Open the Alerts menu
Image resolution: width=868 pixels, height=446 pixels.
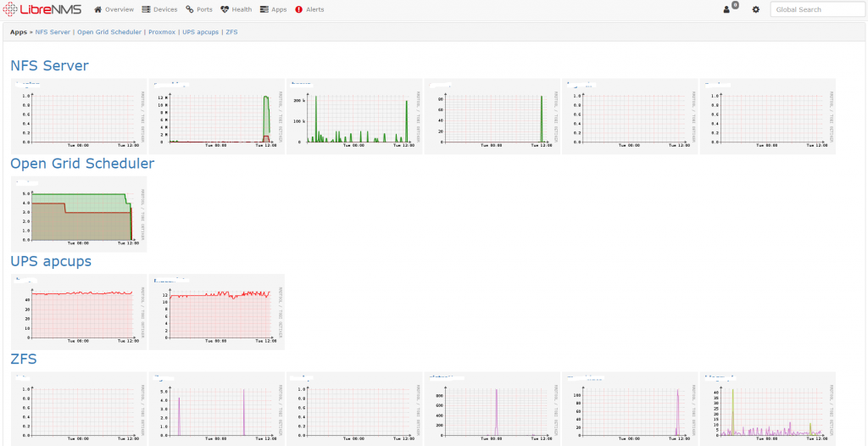[x=309, y=9]
